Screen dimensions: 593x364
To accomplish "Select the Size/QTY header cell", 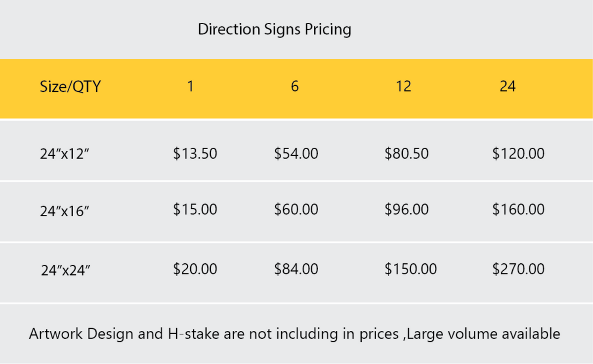I will [x=70, y=87].
